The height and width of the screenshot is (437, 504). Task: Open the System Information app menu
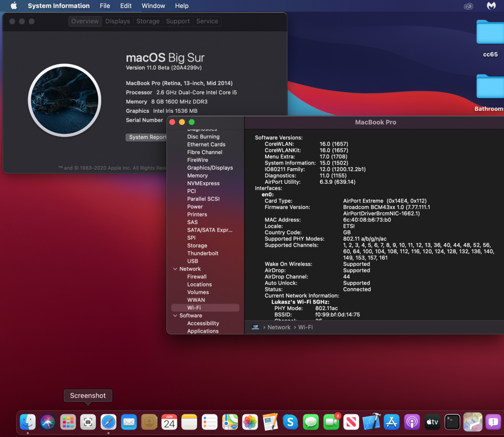[x=58, y=6]
